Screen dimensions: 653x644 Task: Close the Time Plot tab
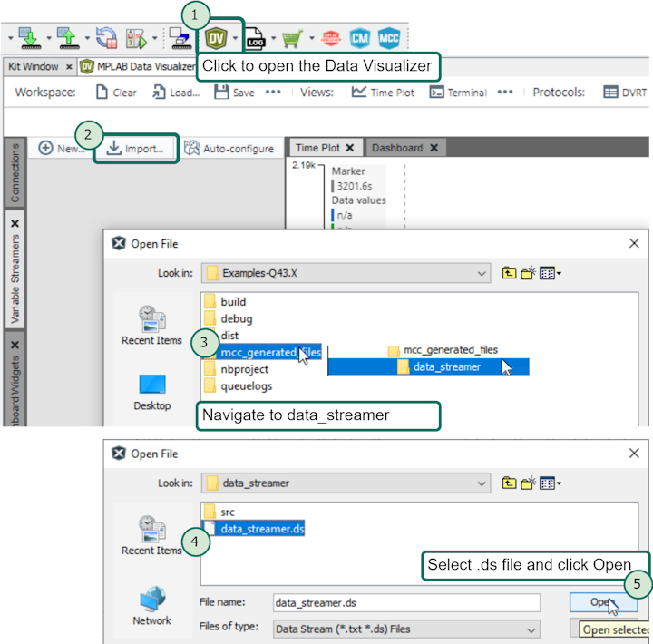pyautogui.click(x=350, y=148)
